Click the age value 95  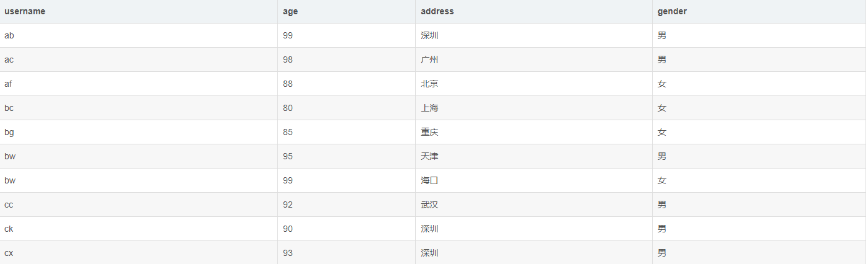point(288,156)
